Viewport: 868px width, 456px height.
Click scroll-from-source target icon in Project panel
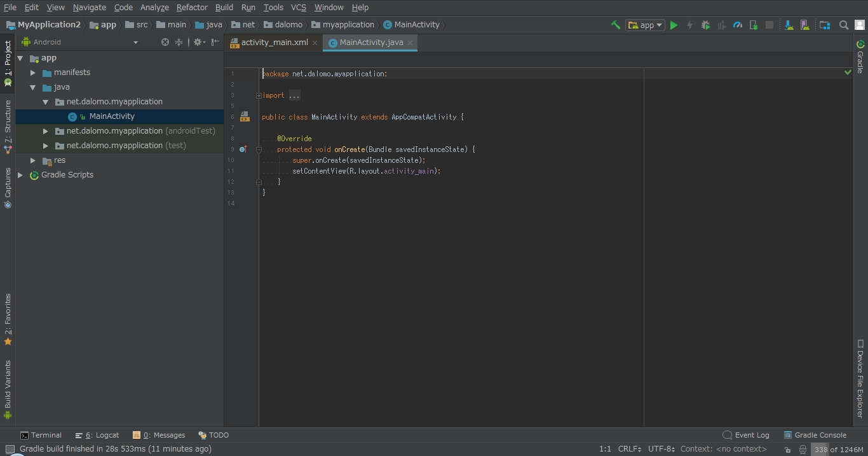click(x=165, y=42)
